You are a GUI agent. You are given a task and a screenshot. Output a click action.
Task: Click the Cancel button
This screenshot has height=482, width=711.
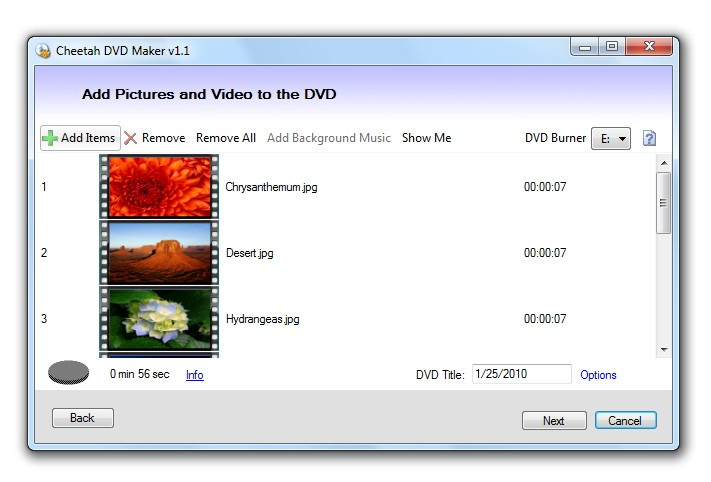pos(625,420)
